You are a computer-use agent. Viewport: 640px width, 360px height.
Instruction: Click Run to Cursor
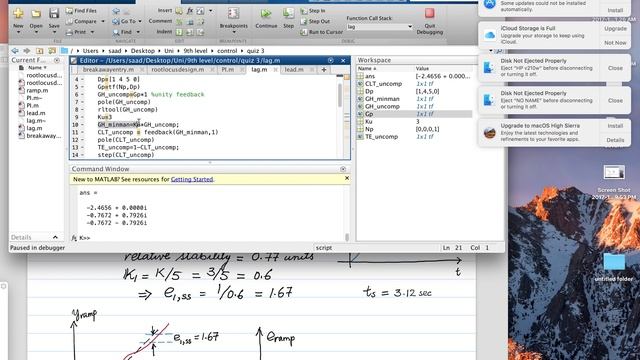pos(321,32)
